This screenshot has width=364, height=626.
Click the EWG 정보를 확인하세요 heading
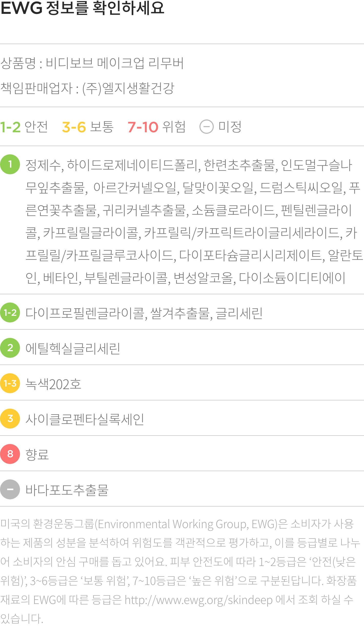(x=82, y=8)
